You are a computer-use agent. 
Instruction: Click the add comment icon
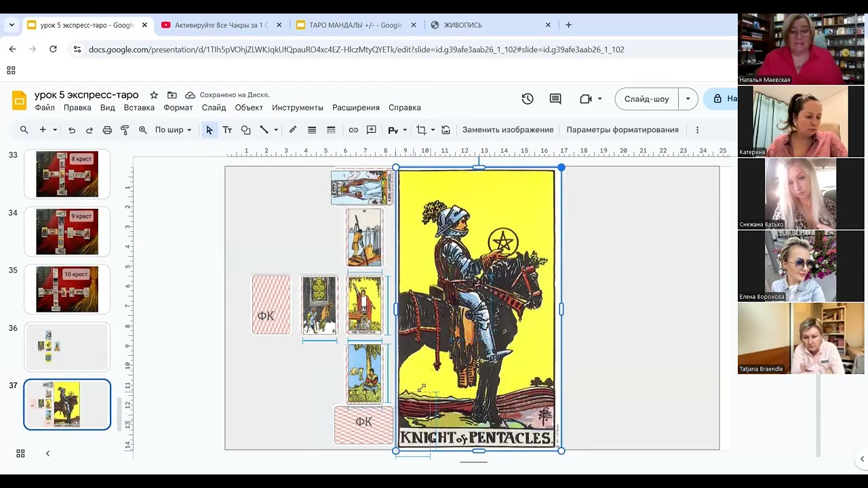372,130
